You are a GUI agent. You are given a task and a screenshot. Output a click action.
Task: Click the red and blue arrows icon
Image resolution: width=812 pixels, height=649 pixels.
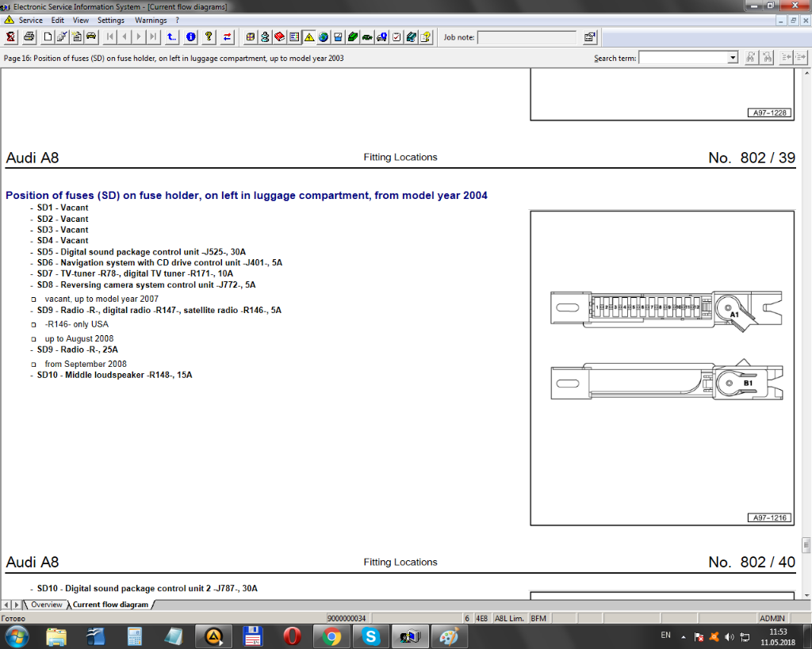228,36
